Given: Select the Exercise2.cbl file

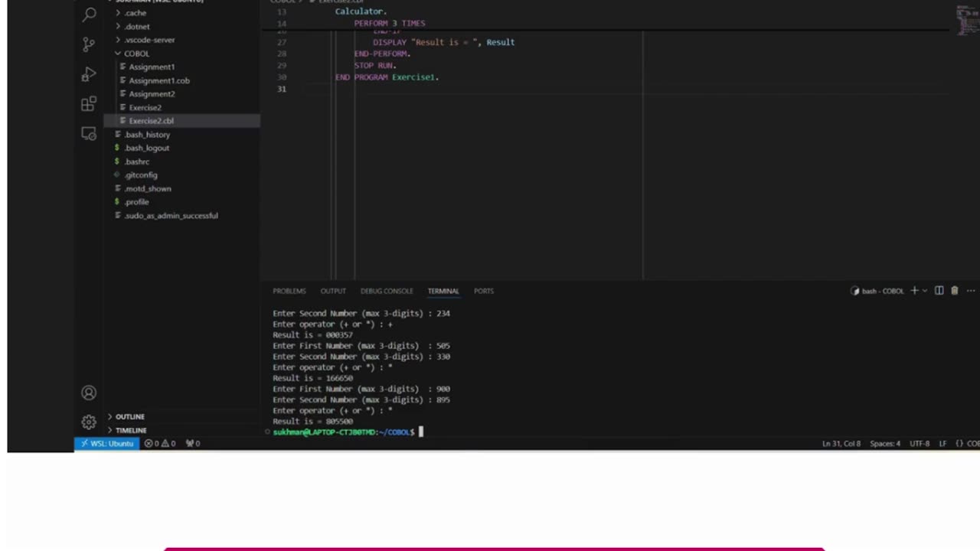Looking at the screenshot, I should coord(151,121).
